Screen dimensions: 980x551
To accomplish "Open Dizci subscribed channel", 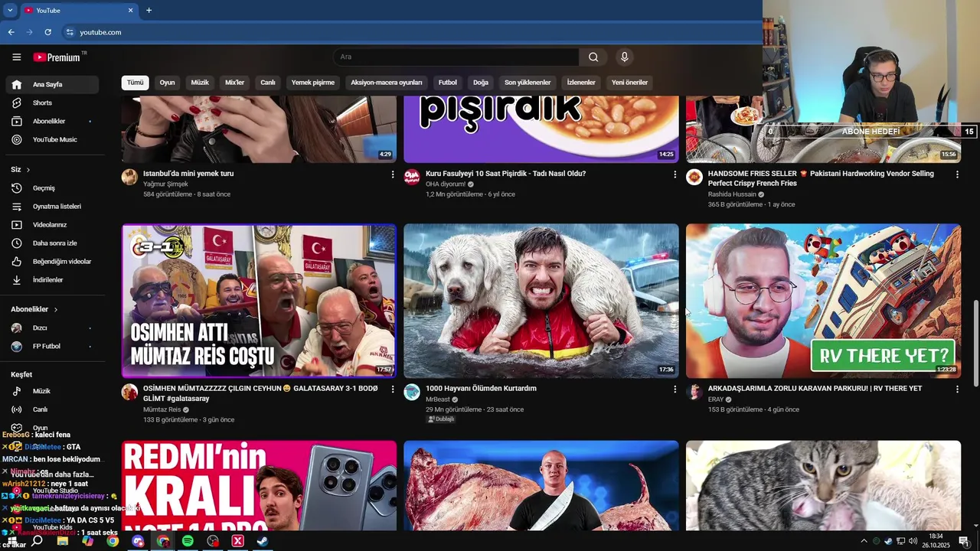I will 52,328.
